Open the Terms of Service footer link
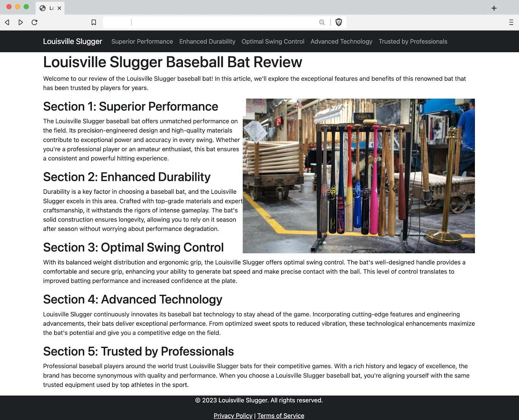519x420 pixels. coord(281,415)
